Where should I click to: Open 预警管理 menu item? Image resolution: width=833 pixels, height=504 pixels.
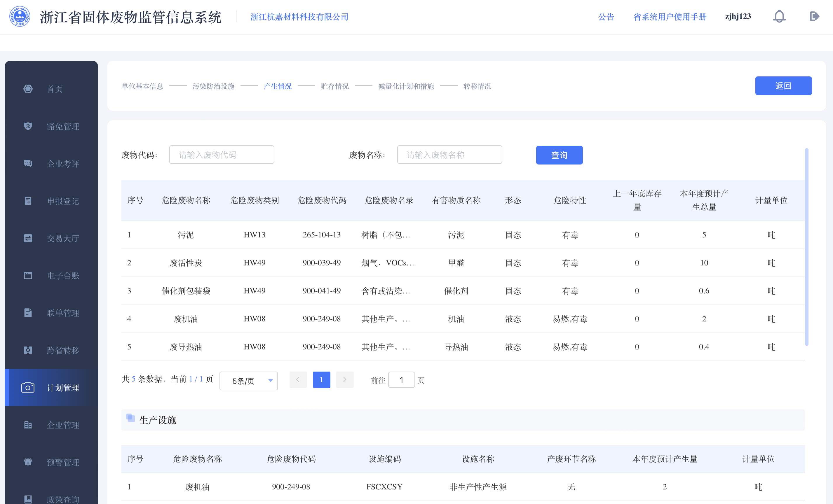point(63,463)
